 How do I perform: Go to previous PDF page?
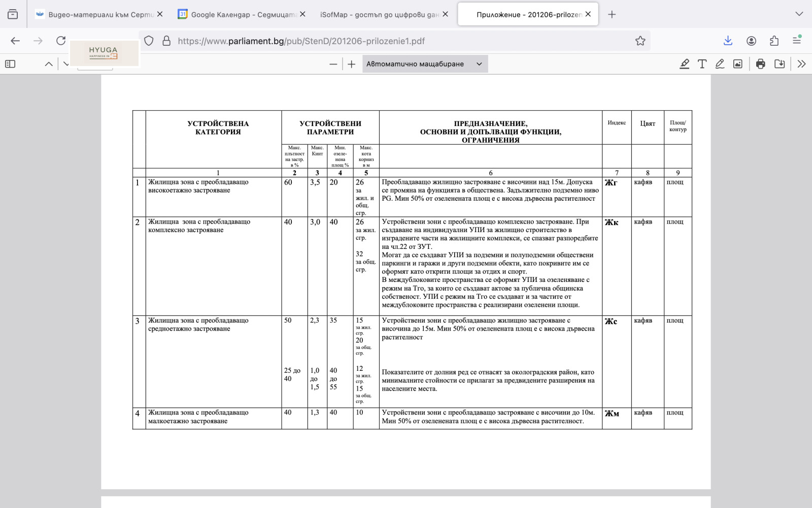click(49, 64)
